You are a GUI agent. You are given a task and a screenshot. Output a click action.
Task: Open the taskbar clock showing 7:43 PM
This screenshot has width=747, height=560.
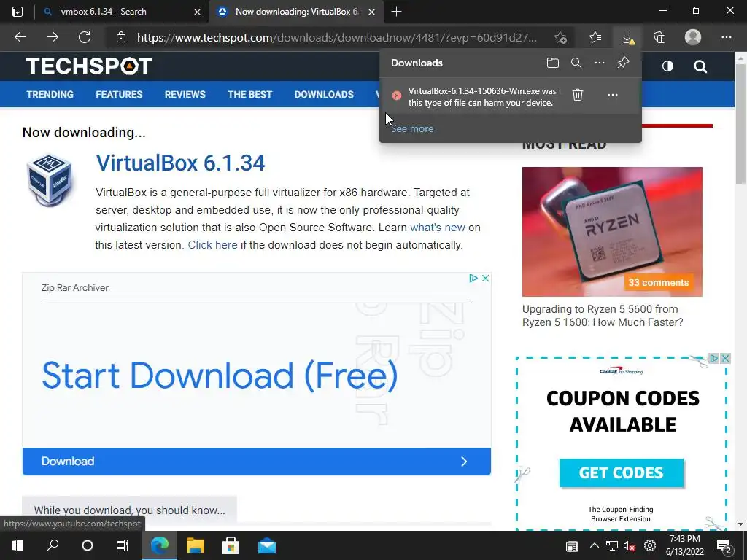tap(684, 545)
